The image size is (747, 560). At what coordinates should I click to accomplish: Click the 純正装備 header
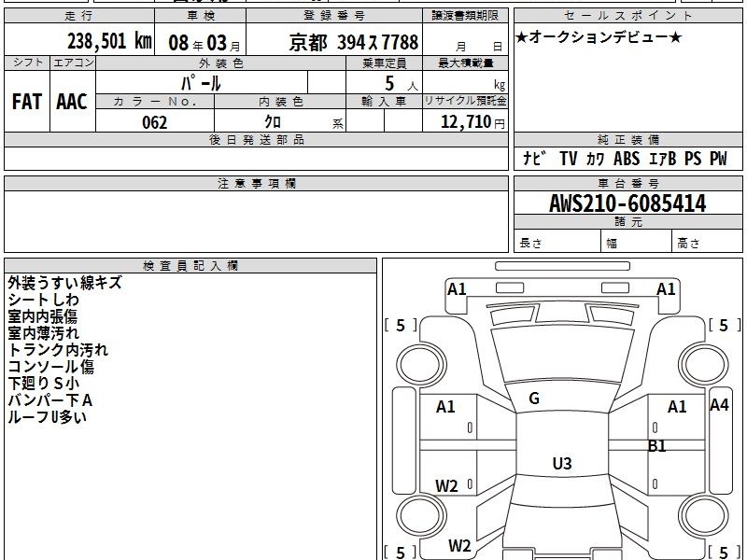[628, 140]
